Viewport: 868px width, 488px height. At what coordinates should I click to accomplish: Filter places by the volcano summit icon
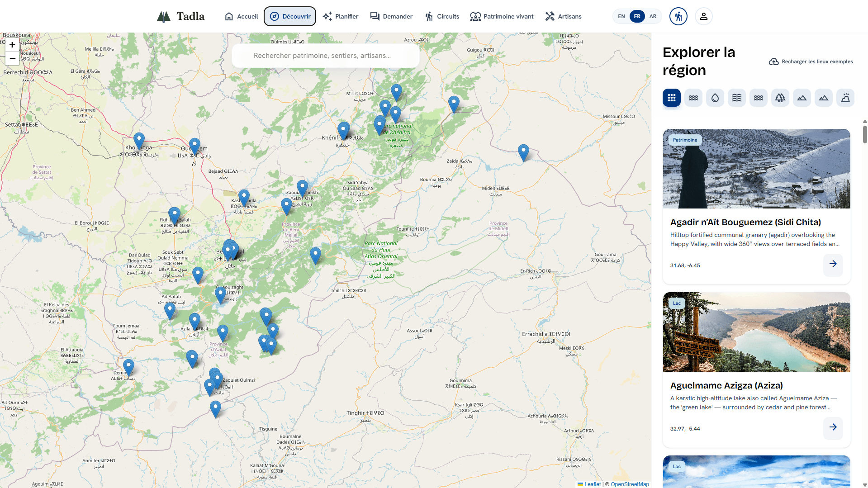pos(845,98)
